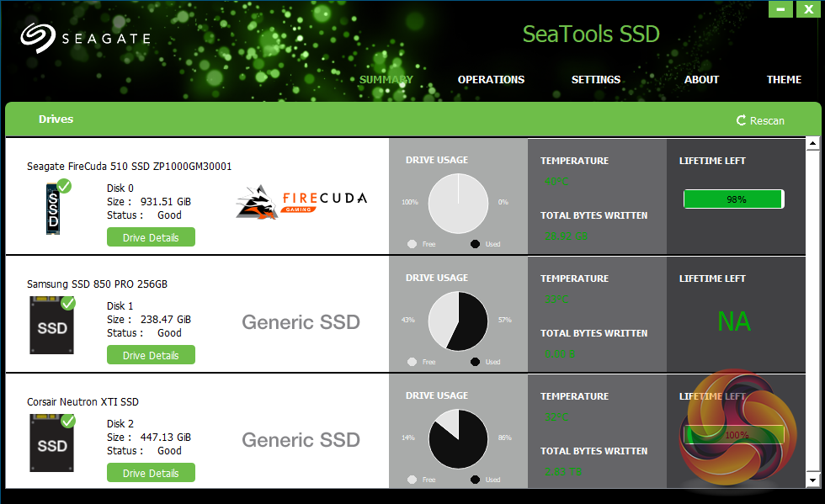Image resolution: width=825 pixels, height=504 pixels.
Task: Click the FireCuda 510 SSD drive icon
Action: (x=53, y=208)
